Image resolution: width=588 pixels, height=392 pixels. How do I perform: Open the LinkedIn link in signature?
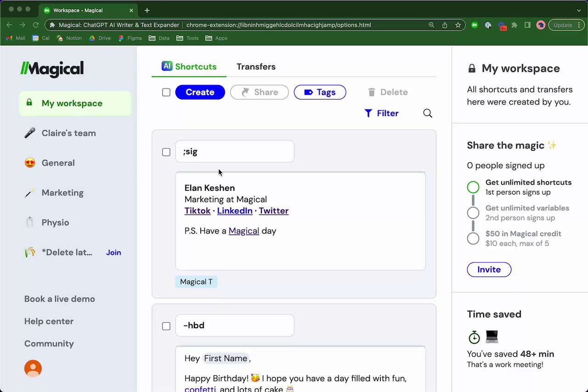235,211
